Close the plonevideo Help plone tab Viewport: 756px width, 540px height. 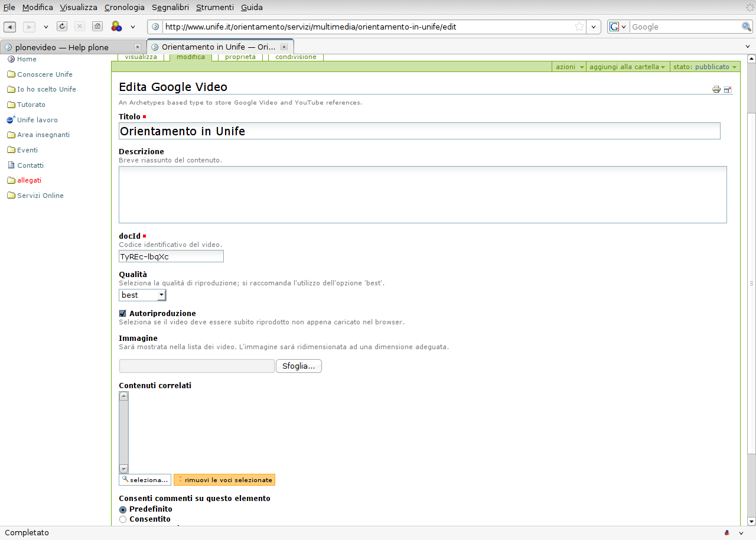pos(138,47)
